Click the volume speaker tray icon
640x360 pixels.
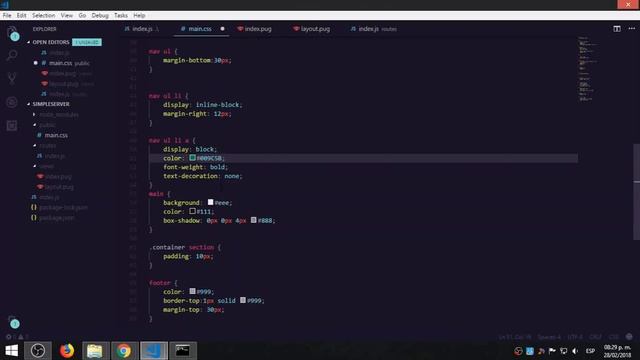(x=575, y=351)
